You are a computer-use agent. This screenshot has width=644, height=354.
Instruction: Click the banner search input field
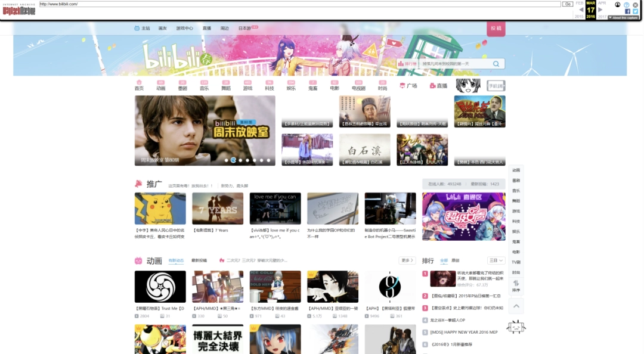pyautogui.click(x=455, y=64)
